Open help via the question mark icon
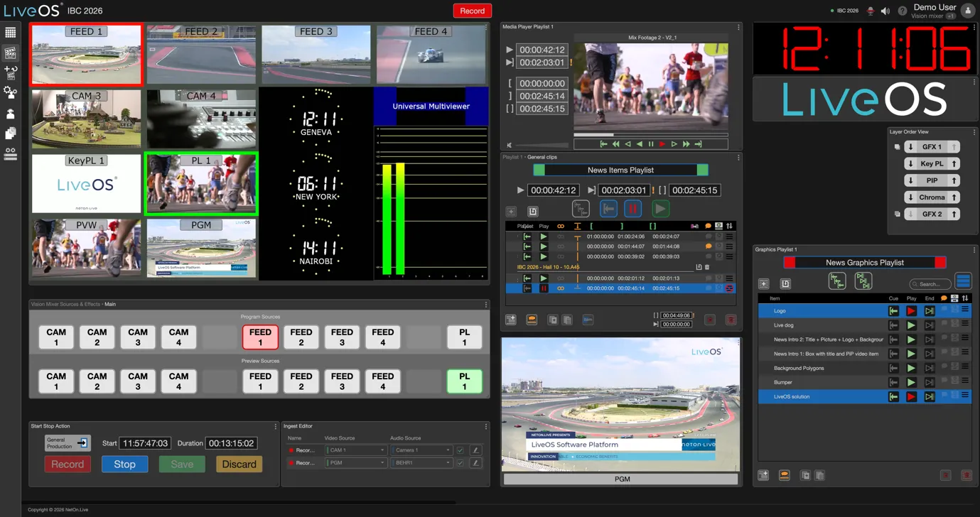The height and width of the screenshot is (517, 980). (902, 11)
